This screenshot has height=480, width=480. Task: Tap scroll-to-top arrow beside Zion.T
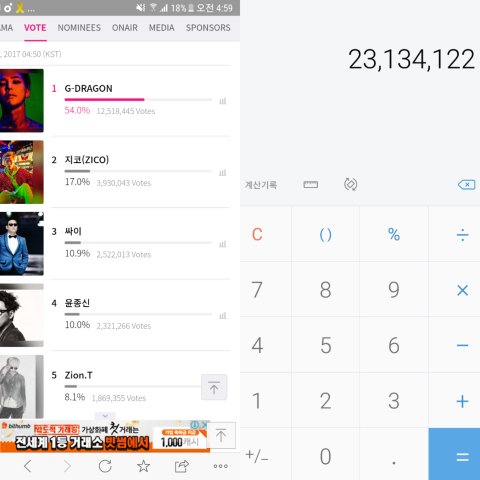tap(214, 387)
